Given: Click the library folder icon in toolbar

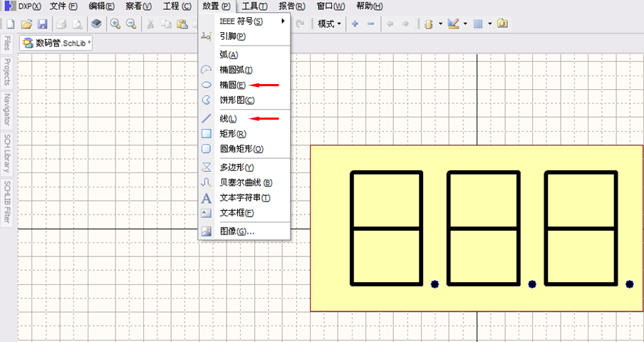Looking at the screenshot, I should pyautogui.click(x=502, y=24).
